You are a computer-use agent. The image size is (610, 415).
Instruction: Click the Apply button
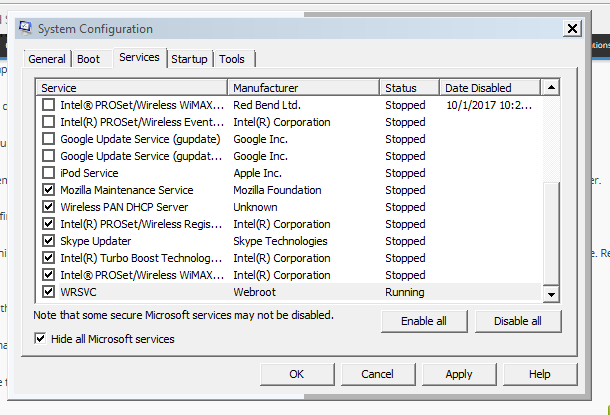[x=459, y=374]
